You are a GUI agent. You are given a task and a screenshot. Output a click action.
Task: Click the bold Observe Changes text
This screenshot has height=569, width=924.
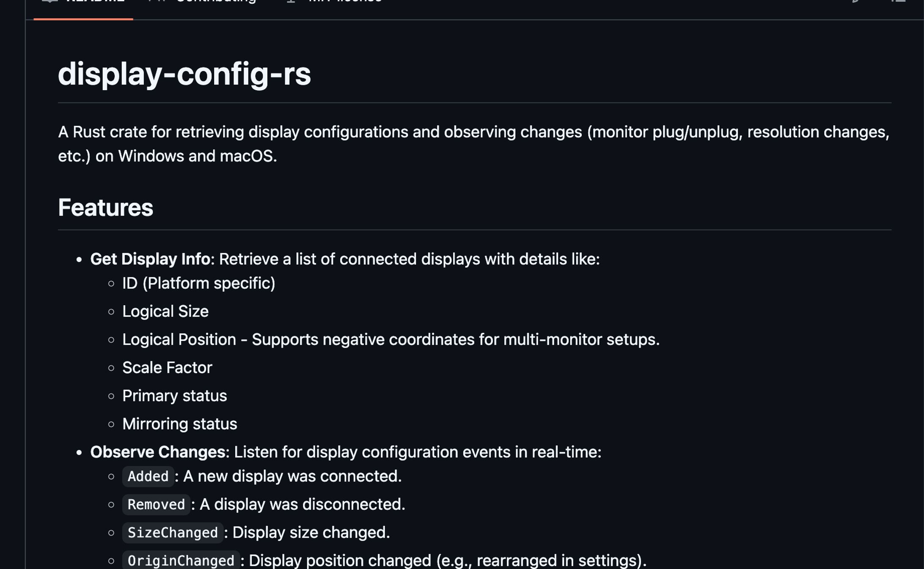(157, 452)
